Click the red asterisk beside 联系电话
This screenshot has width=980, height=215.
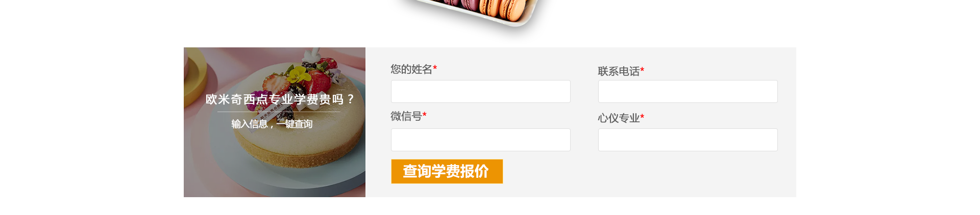point(642,70)
